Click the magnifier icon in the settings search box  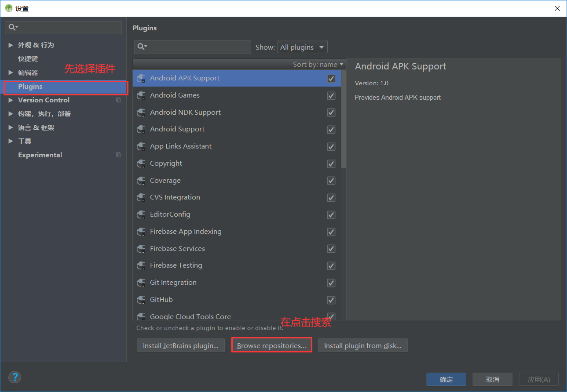coord(13,27)
